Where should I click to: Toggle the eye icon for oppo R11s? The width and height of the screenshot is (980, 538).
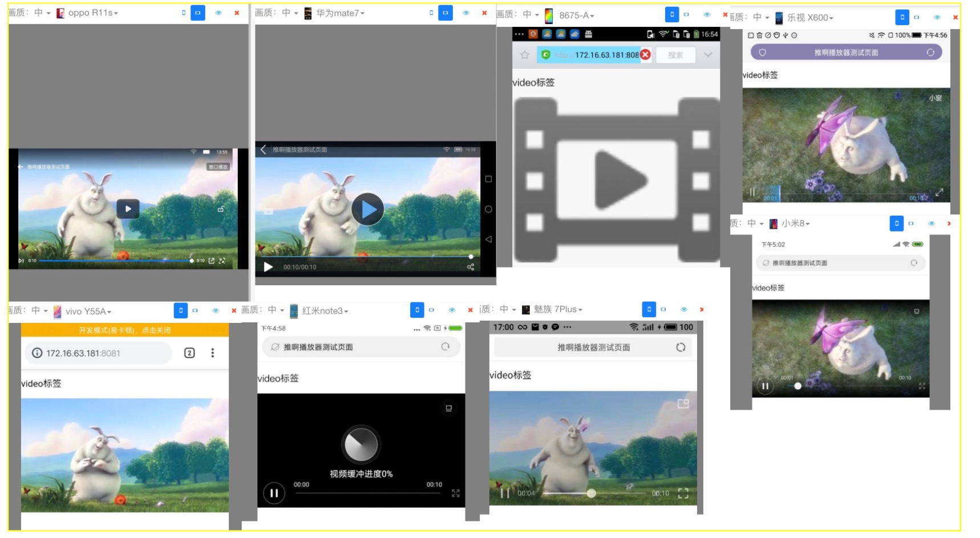[218, 13]
